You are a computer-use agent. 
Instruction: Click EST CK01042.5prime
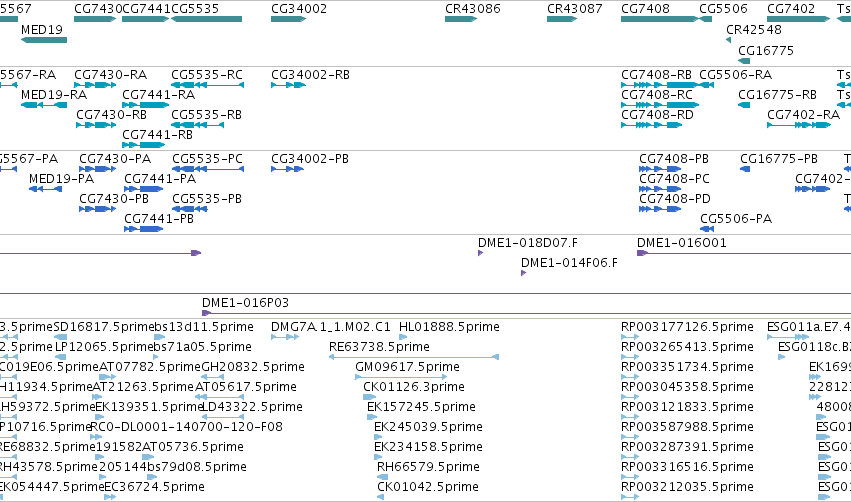[x=380, y=497]
